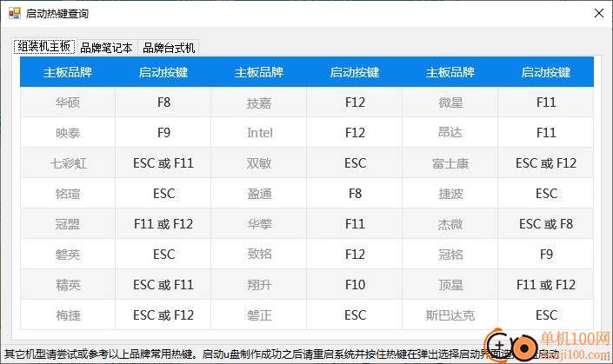Click the 双敏 brand cell

(x=259, y=163)
